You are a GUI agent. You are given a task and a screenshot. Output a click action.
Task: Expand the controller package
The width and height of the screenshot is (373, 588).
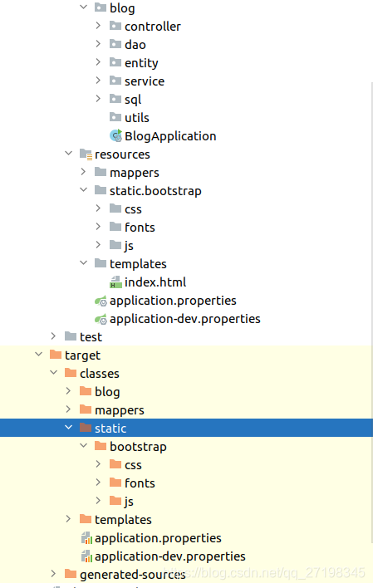pyautogui.click(x=98, y=26)
